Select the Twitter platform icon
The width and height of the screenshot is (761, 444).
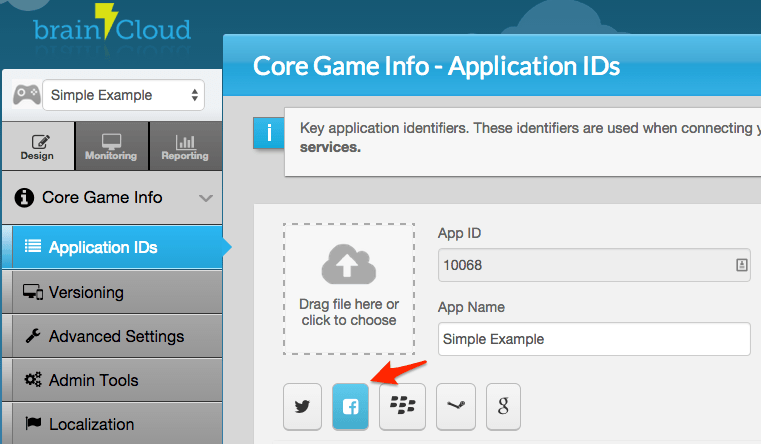click(x=302, y=406)
